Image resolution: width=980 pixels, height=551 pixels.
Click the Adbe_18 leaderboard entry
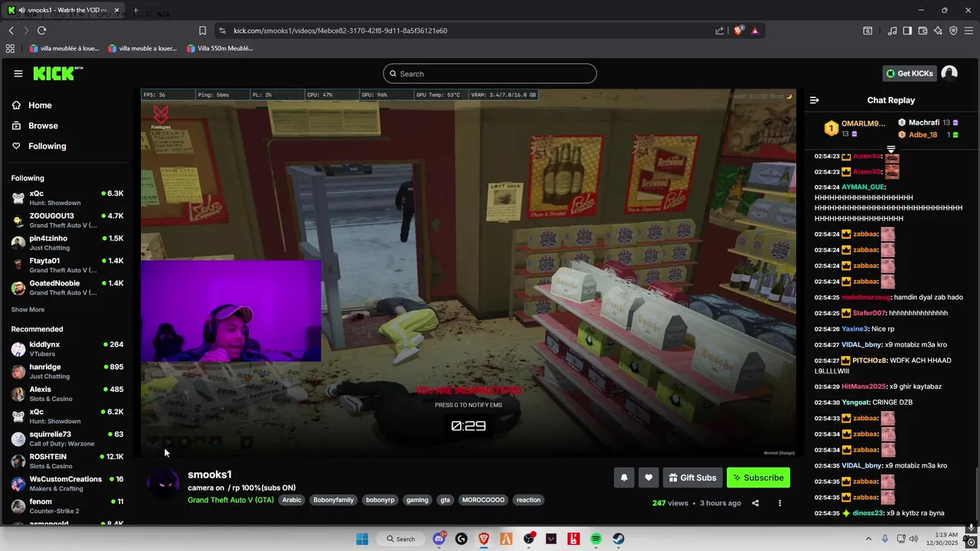click(x=928, y=135)
